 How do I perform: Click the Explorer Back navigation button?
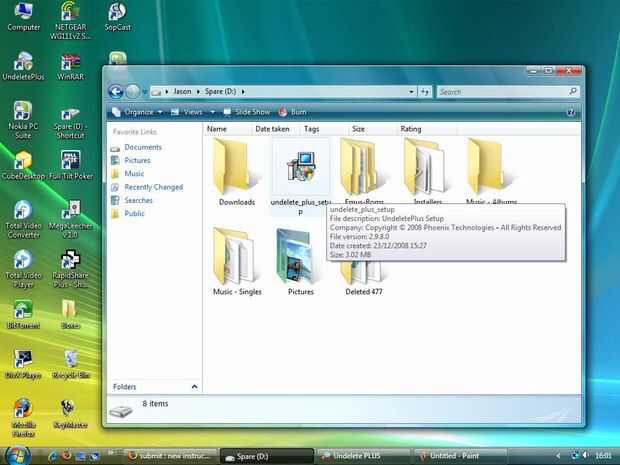click(x=116, y=92)
